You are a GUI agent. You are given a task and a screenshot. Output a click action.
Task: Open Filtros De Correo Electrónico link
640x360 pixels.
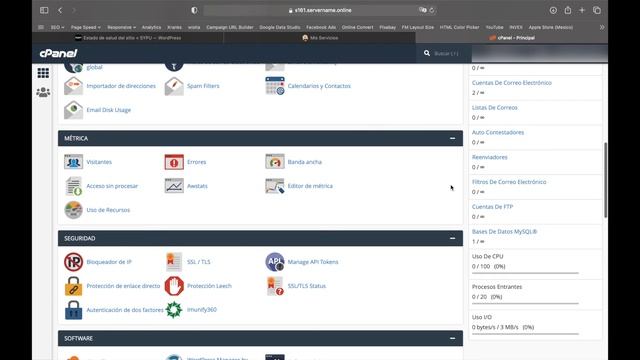click(x=509, y=182)
